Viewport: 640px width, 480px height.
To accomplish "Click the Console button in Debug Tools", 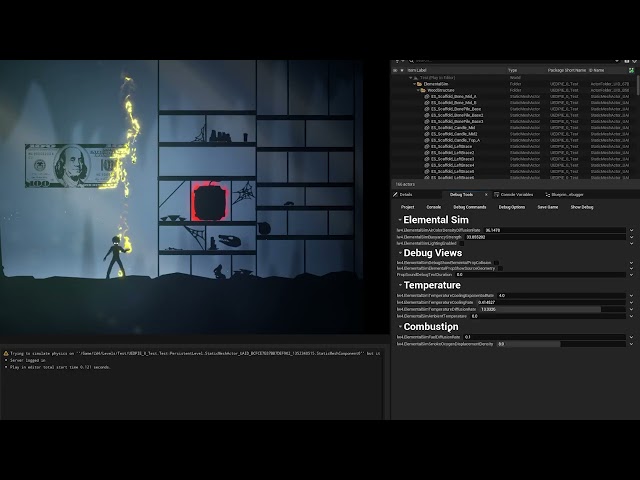I will point(433,207).
